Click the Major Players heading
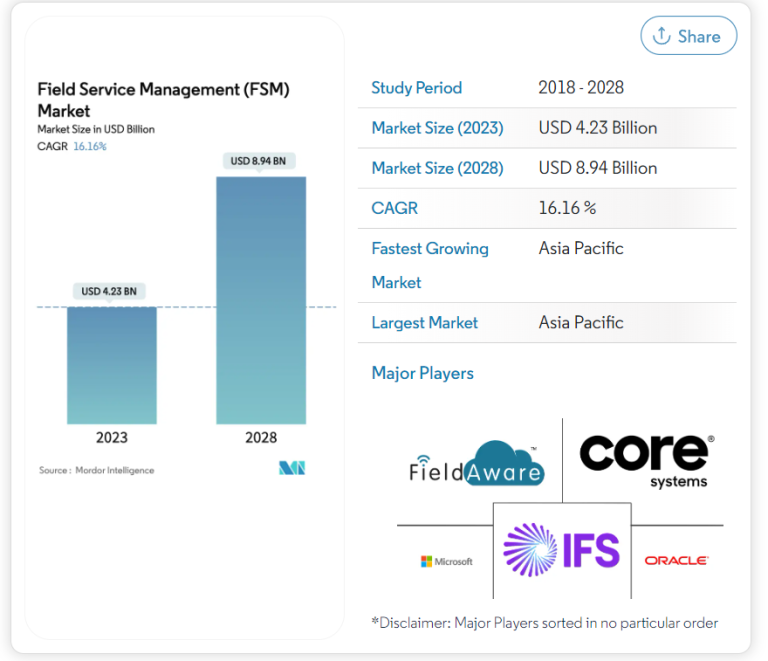The width and height of the screenshot is (768, 661). pyautogui.click(x=422, y=373)
